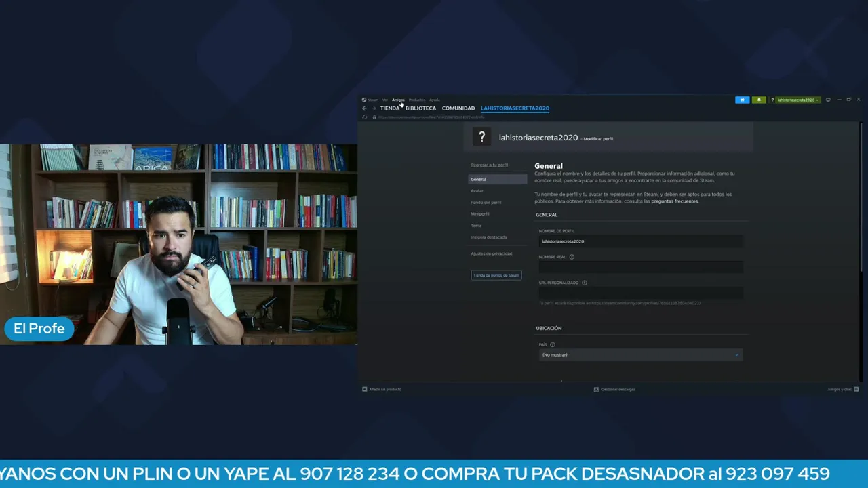Select the LAHISTORIASECRETA2020 profile tab
This screenshot has height=488, width=868.
point(515,108)
